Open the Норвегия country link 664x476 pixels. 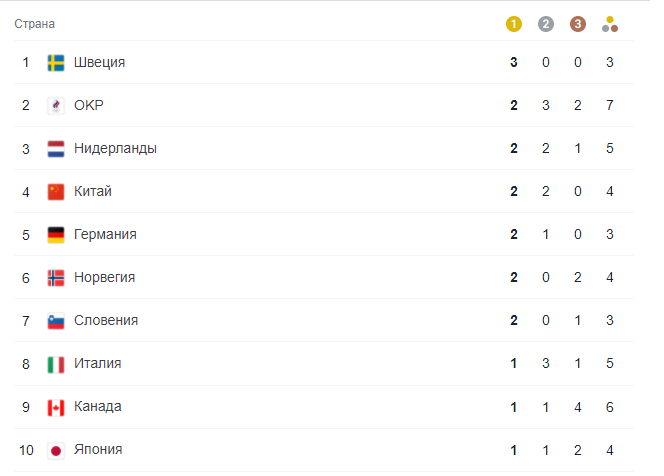(x=104, y=278)
